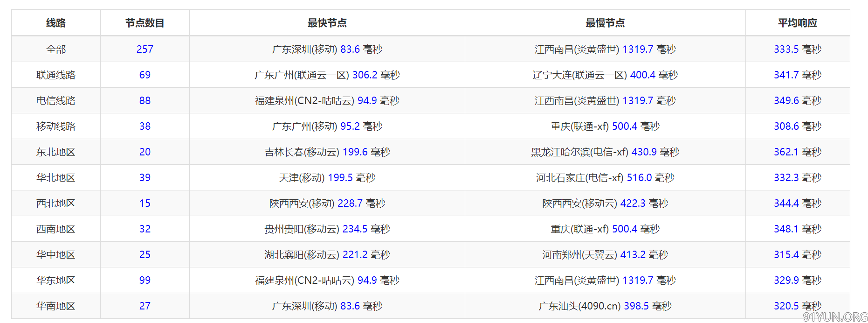The height and width of the screenshot is (323, 868).
Task: Select the 西南地区 row label
Action: (x=56, y=229)
